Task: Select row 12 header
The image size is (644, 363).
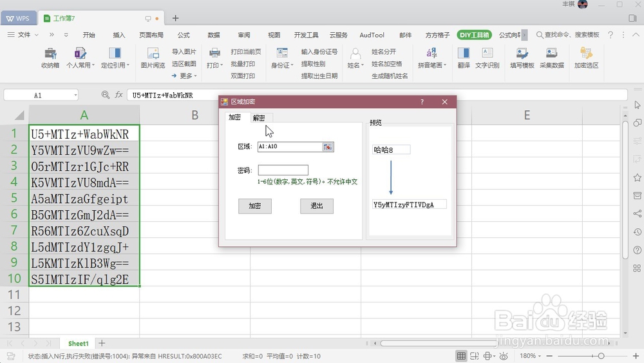Action: pyautogui.click(x=14, y=311)
